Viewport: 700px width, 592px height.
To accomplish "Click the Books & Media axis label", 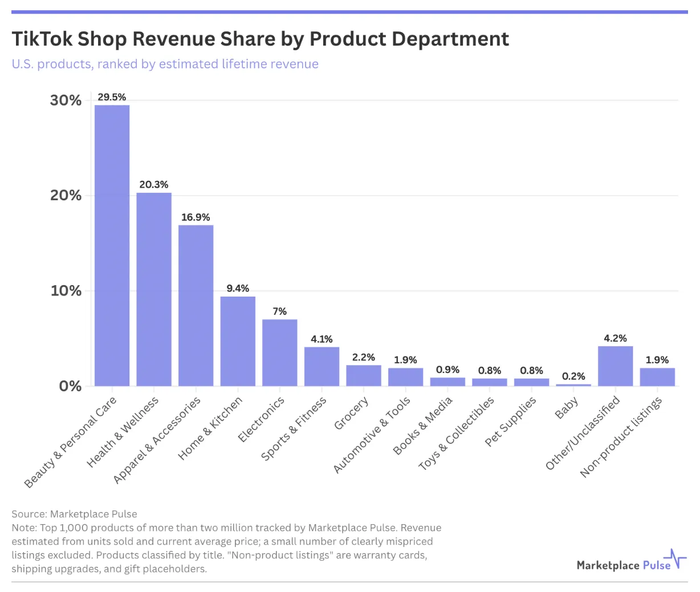I will pos(422,425).
